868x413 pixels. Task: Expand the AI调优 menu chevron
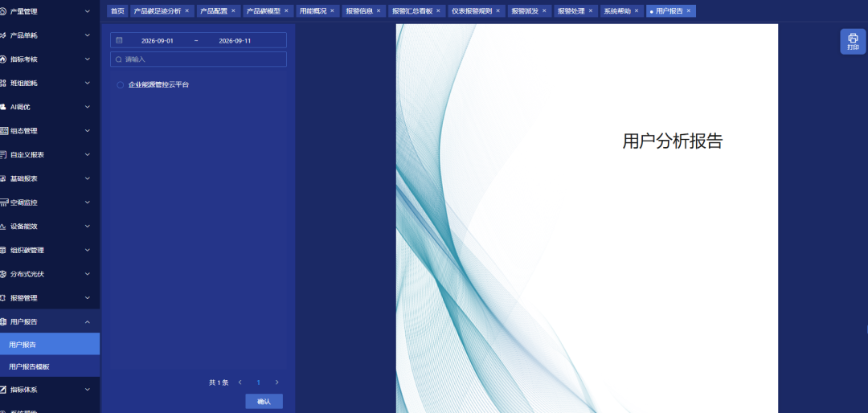point(88,107)
